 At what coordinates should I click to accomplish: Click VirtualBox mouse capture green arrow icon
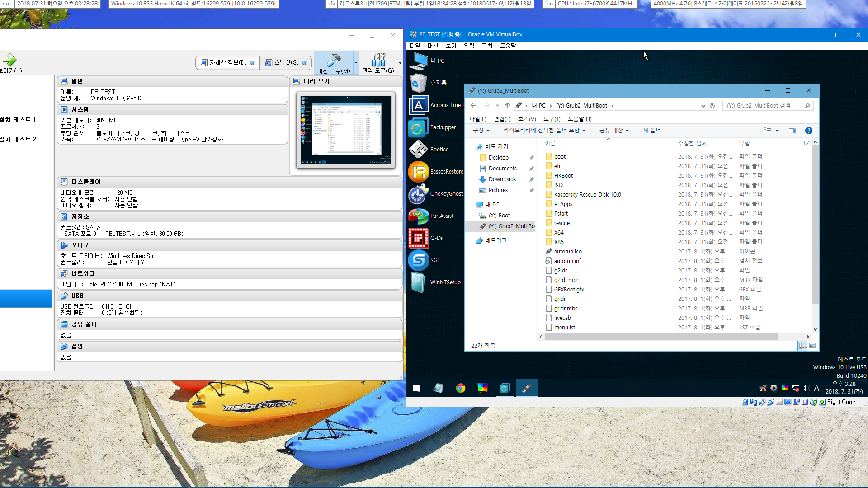tap(822, 402)
